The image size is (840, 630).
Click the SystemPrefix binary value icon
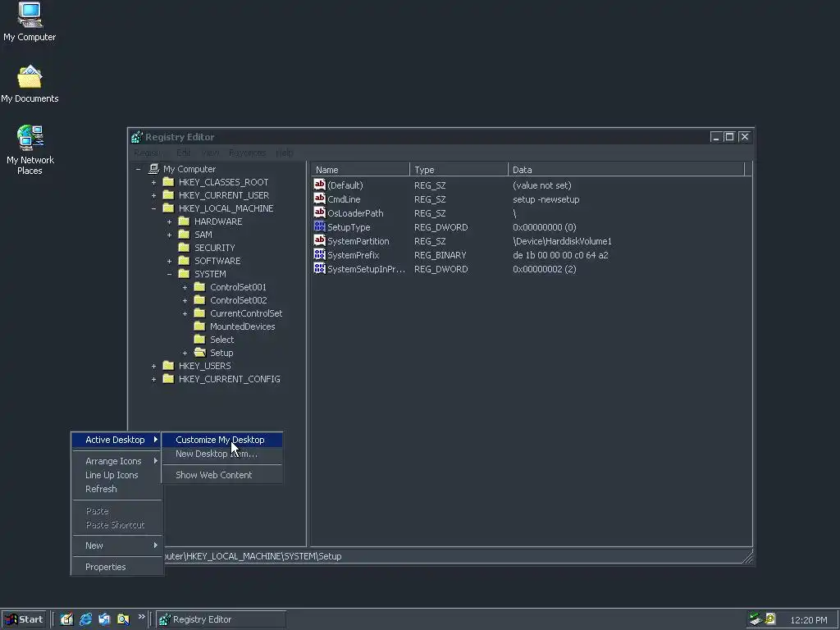click(x=319, y=254)
